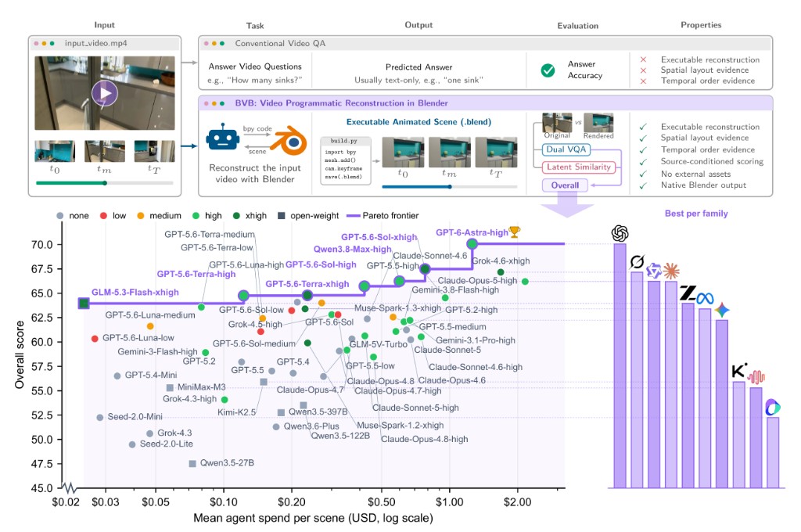Click the 'Claude-Opus-4.8-high' label
Viewport: 801px width, 532px height.
(x=425, y=439)
